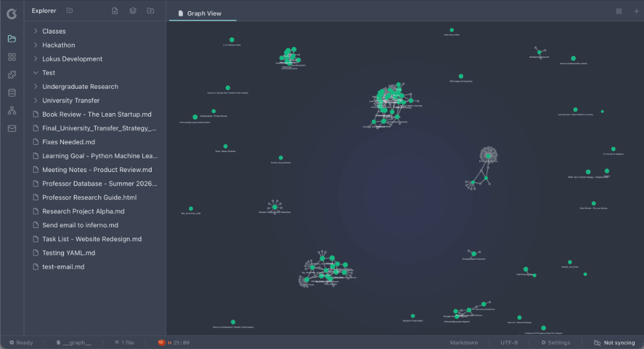This screenshot has height=349, width=644.
Task: Select the Learning Goal graph node
Action: [576, 110]
